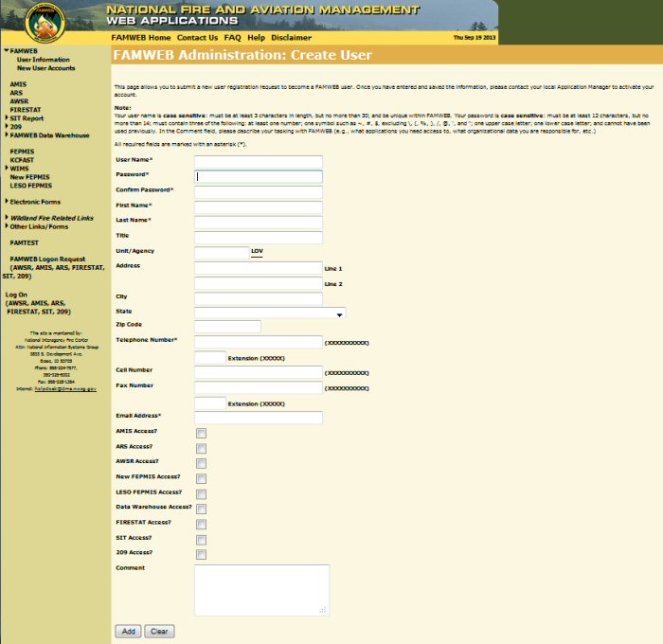Focus the Email Address field
Viewport: 663px width, 644px height.
[259, 418]
